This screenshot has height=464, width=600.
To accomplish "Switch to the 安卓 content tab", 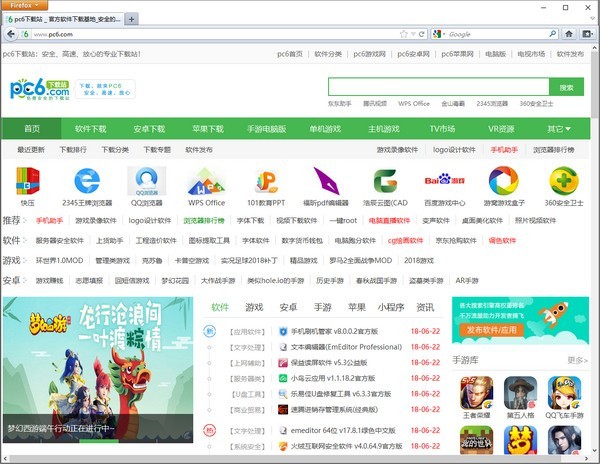I will [288, 307].
